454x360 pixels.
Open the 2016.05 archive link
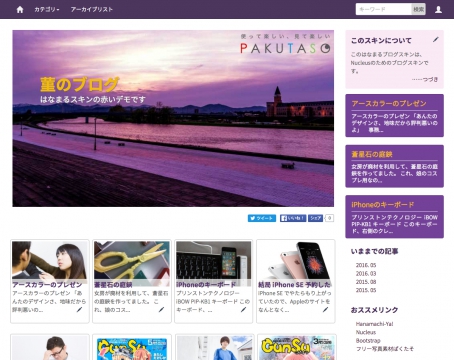pyautogui.click(x=366, y=265)
